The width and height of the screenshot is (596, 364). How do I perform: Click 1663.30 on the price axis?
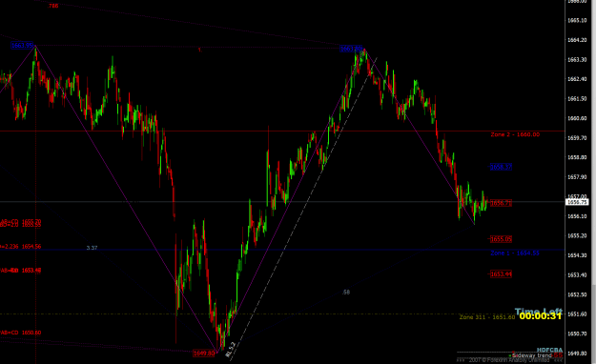(x=577, y=60)
